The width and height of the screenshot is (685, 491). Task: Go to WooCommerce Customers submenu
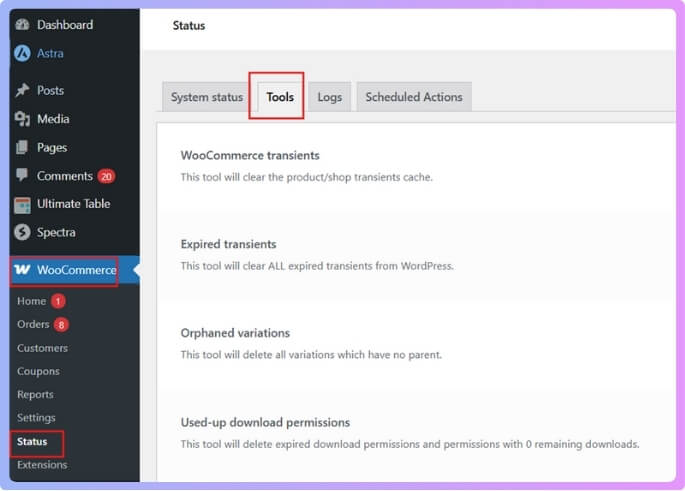42,348
